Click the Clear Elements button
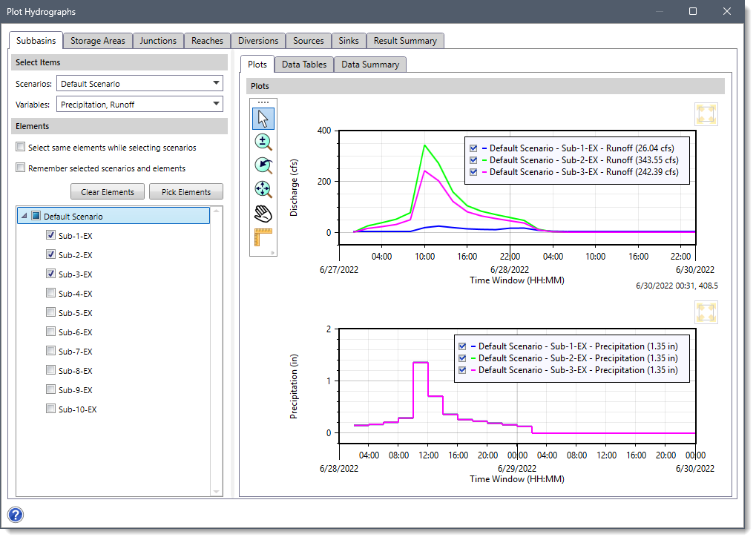 pyautogui.click(x=108, y=192)
